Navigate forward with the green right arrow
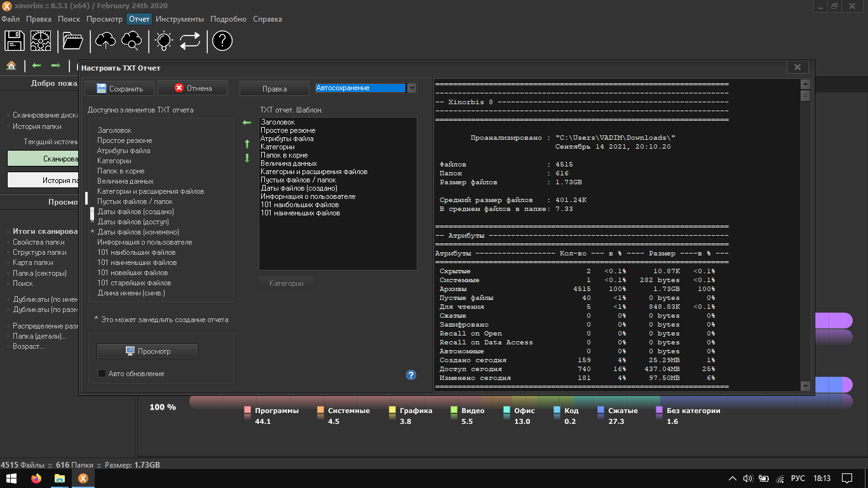 tap(56, 65)
